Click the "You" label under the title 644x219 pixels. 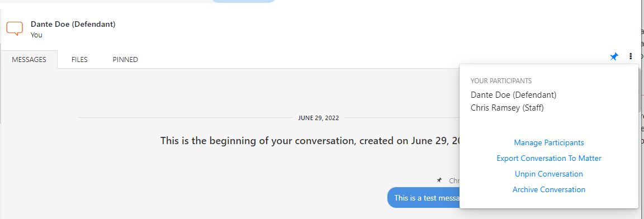[x=36, y=35]
